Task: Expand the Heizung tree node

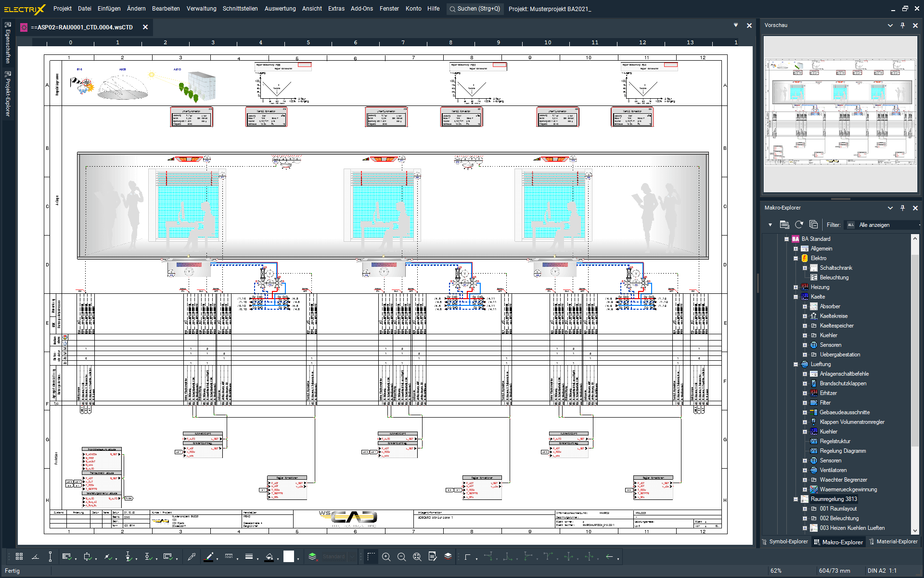Action: (796, 287)
